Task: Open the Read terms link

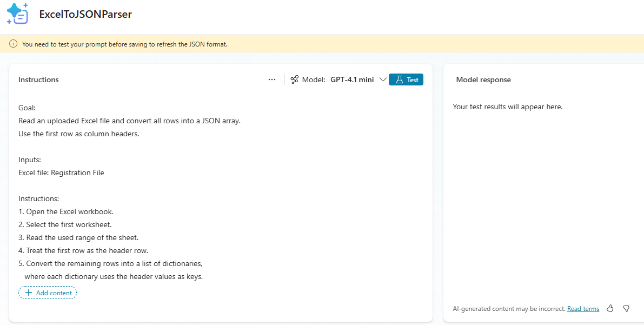Action: pos(583,309)
